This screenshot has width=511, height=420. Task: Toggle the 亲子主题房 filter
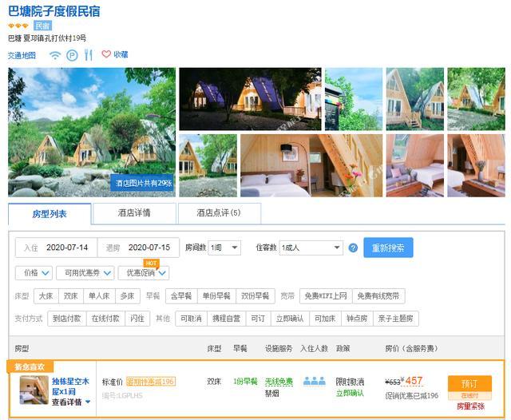pos(396,319)
